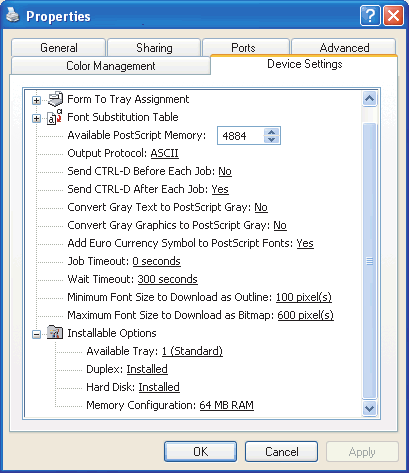Click the OK button
The height and width of the screenshot is (473, 409).
point(200,452)
